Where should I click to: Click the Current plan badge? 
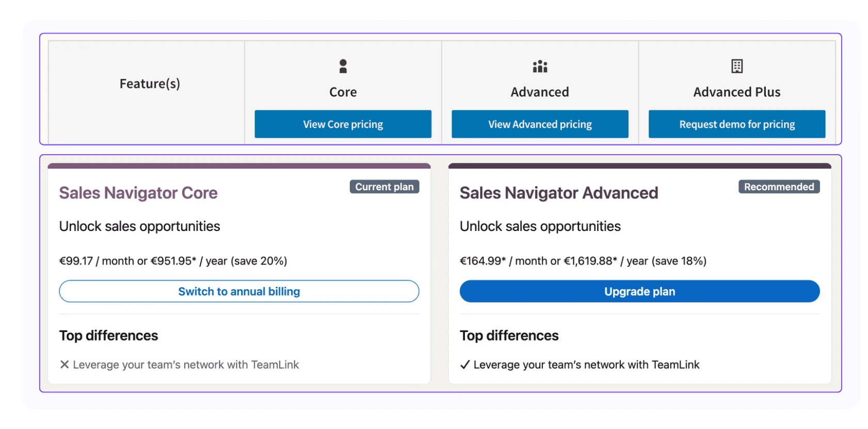(x=384, y=187)
